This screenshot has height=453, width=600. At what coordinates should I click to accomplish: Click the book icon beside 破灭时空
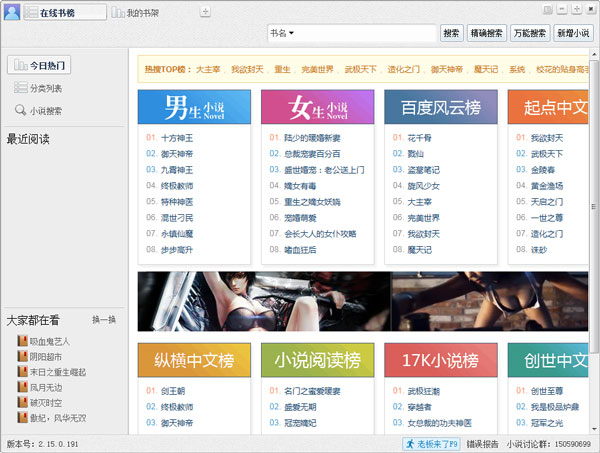pos(22,402)
